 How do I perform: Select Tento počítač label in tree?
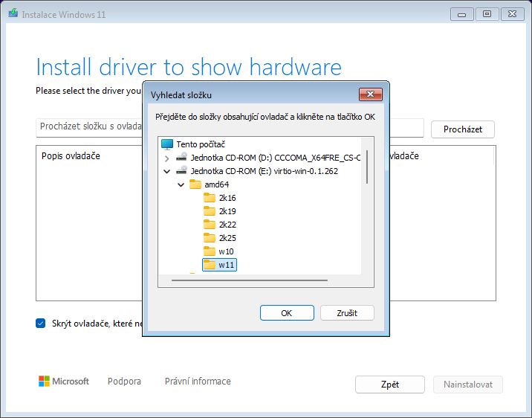coord(201,144)
